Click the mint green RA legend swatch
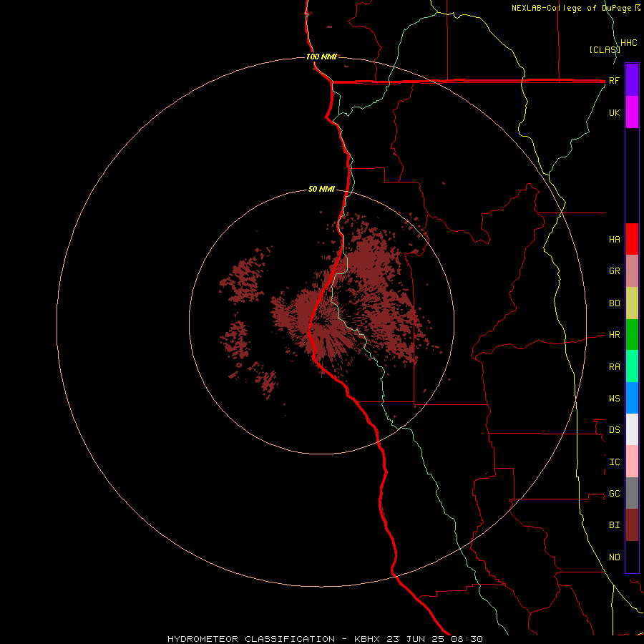Image resolution: width=644 pixels, height=644 pixels. (632, 366)
